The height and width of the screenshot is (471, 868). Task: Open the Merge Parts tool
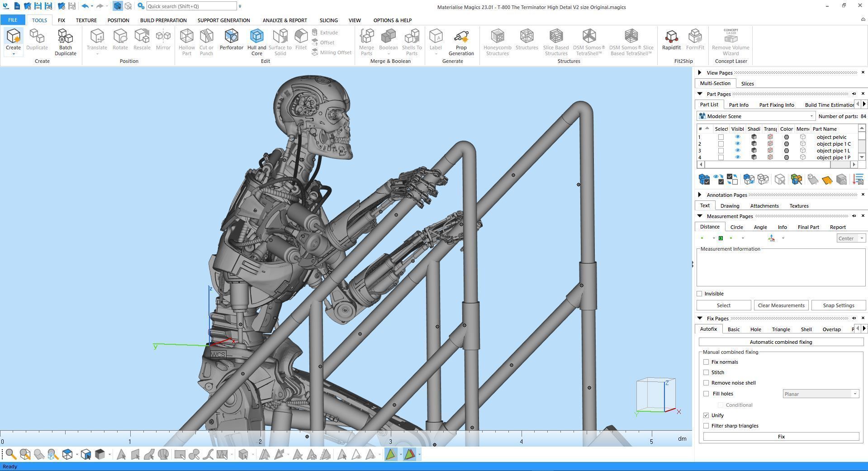(x=366, y=43)
